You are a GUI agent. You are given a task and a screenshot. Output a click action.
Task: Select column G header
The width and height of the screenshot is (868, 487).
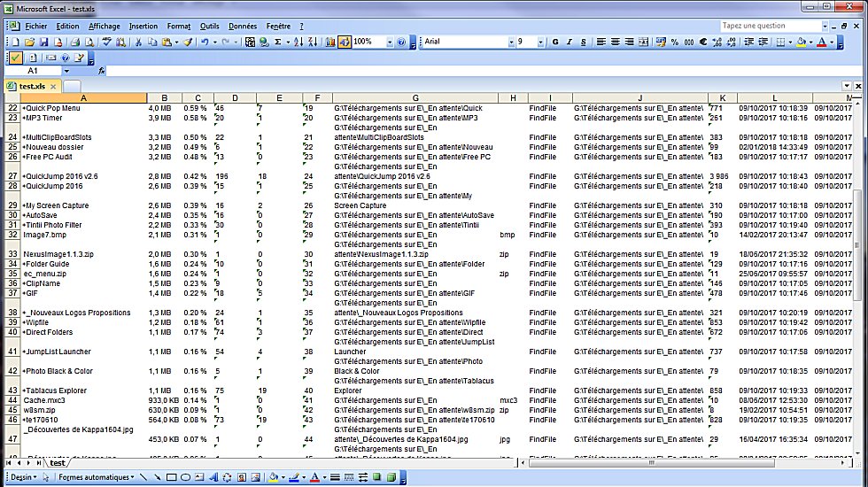click(x=415, y=98)
